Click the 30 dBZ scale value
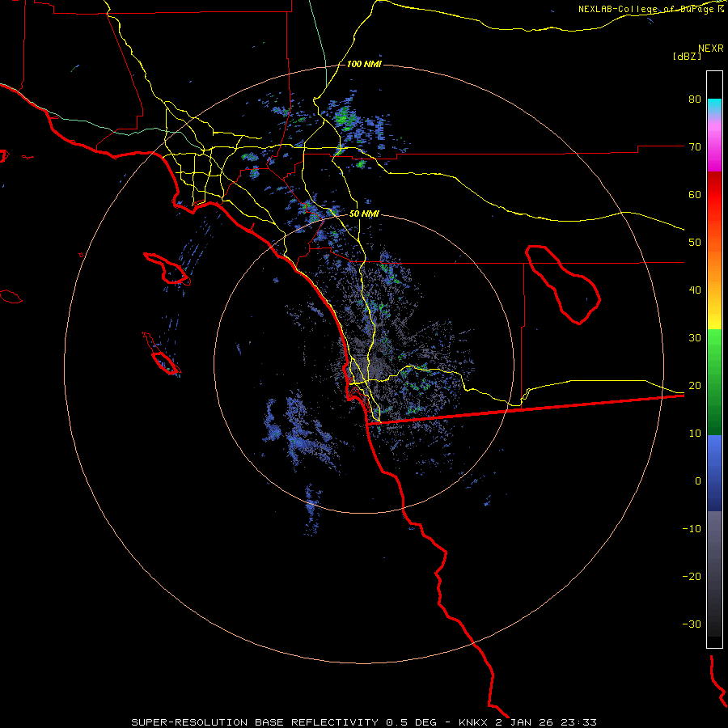The image size is (728, 728). [x=695, y=338]
